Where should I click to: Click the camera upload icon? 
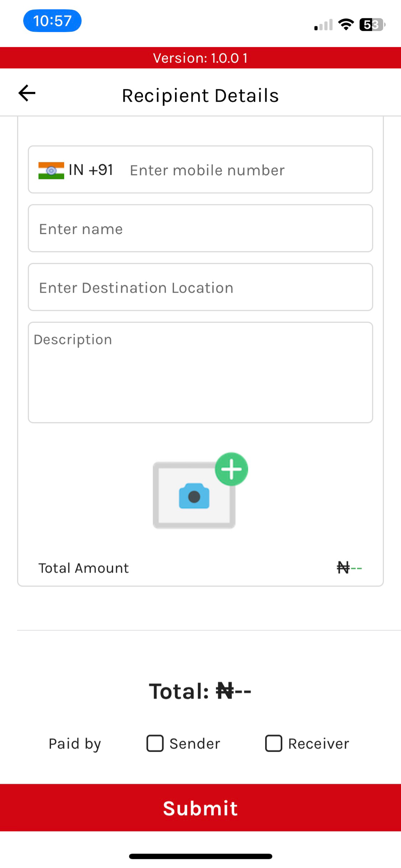click(x=194, y=496)
